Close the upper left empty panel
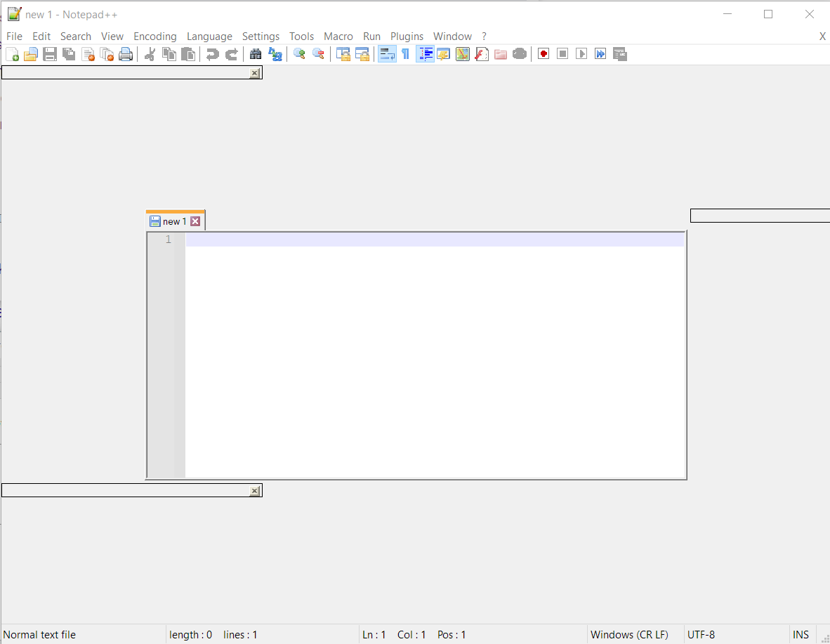The width and height of the screenshot is (830, 644). [255, 73]
